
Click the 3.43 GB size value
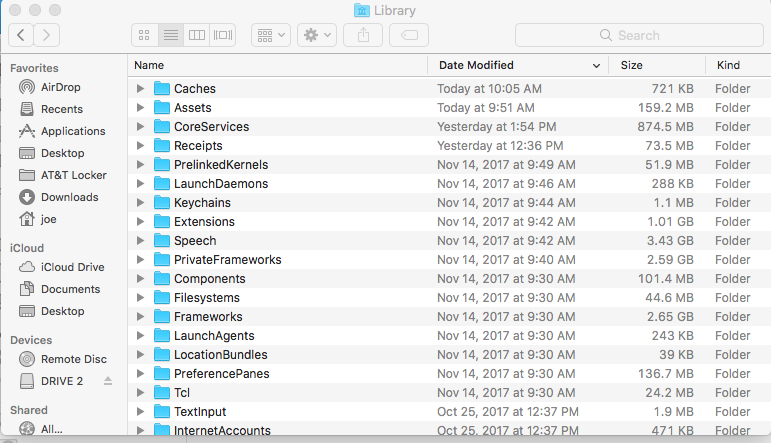pos(670,241)
